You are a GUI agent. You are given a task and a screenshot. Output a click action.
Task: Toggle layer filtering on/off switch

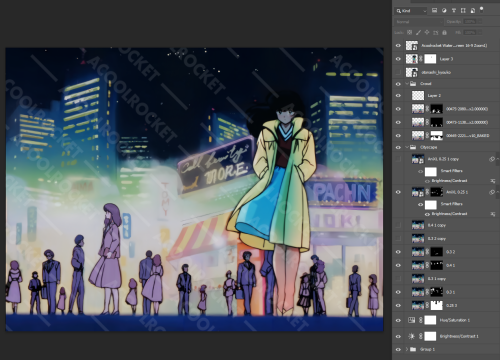481,10
